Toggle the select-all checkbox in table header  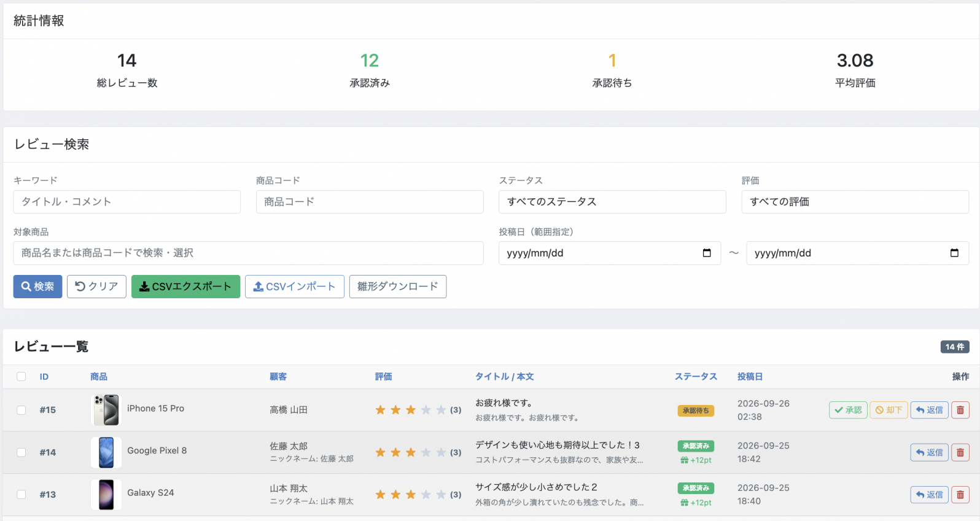point(21,377)
